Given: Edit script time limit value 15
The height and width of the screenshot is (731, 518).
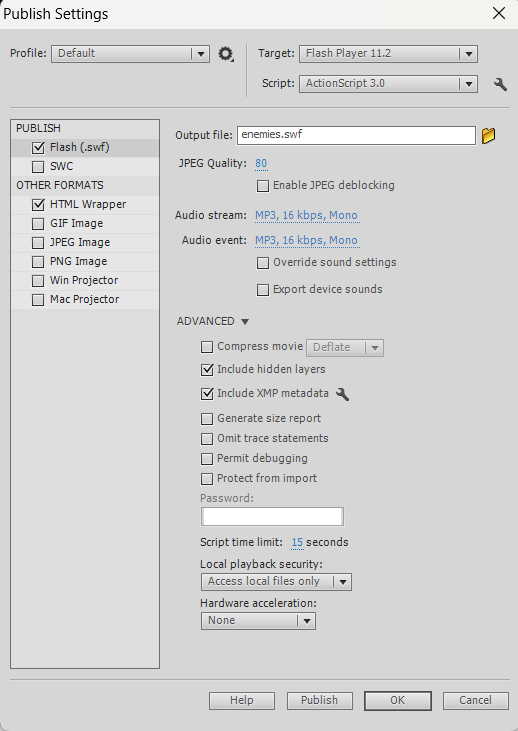Looking at the screenshot, I should click(297, 543).
